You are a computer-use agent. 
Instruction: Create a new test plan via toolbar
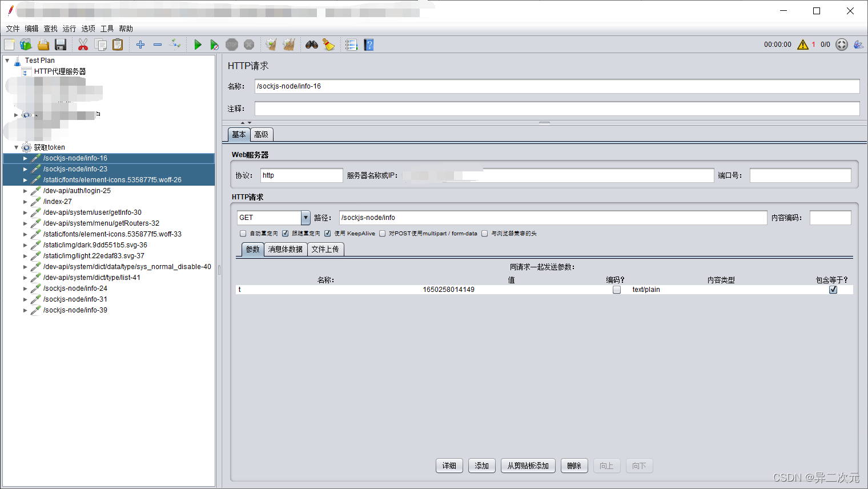click(9, 45)
